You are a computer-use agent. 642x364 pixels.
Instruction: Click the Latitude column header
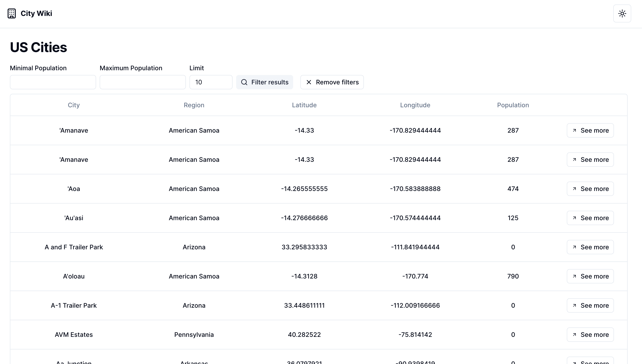pos(304,105)
